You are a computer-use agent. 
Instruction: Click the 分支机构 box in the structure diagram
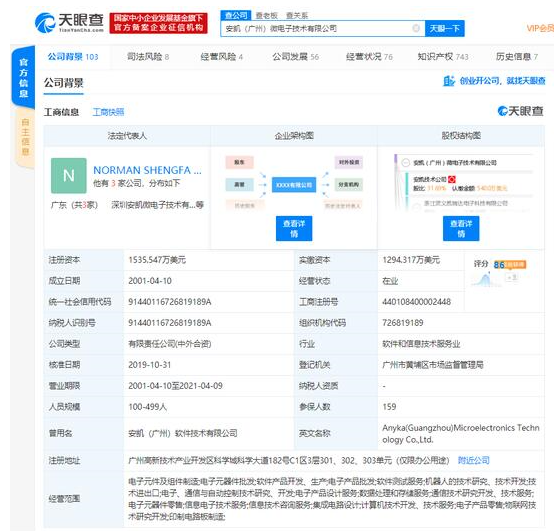349,185
